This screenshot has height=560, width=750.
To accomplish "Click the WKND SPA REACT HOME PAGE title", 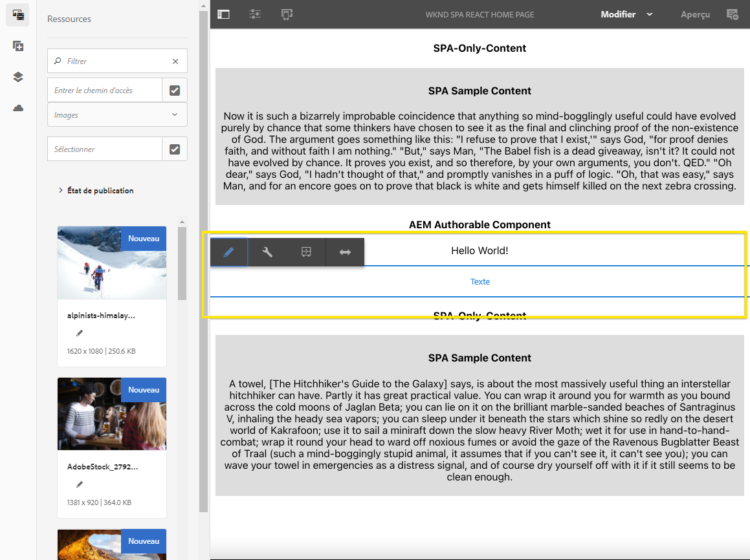I will click(x=480, y=15).
